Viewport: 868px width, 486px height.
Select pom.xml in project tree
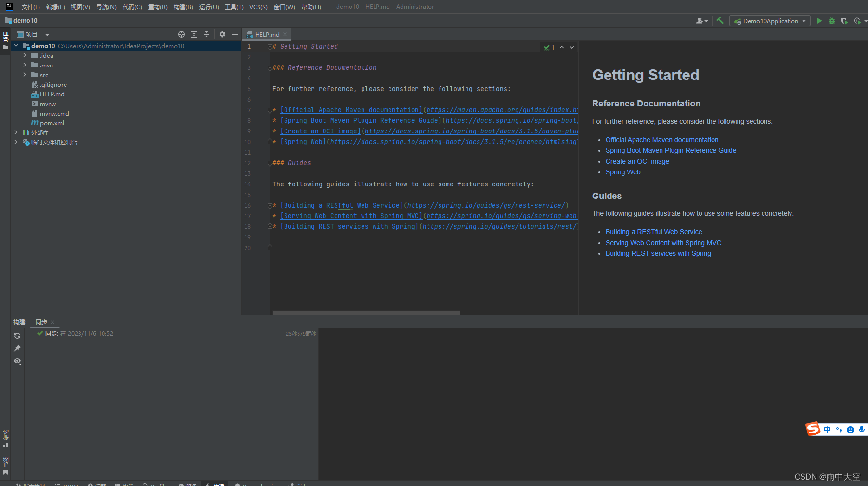pyautogui.click(x=52, y=123)
